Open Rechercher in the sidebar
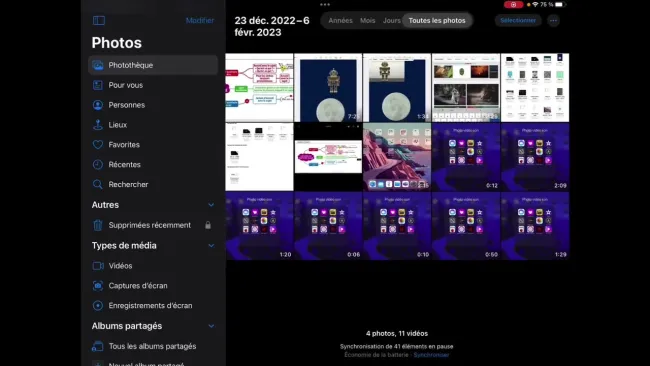 tap(153, 184)
